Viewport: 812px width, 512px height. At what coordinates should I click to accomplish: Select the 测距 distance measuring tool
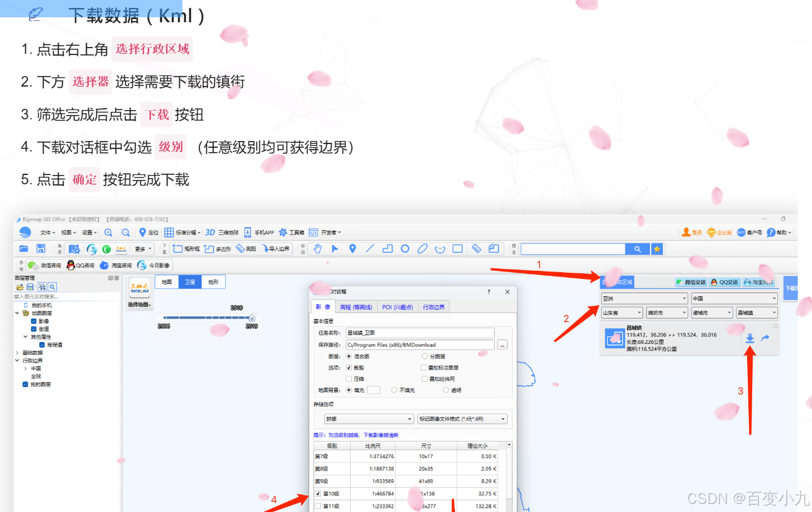[x=246, y=249]
